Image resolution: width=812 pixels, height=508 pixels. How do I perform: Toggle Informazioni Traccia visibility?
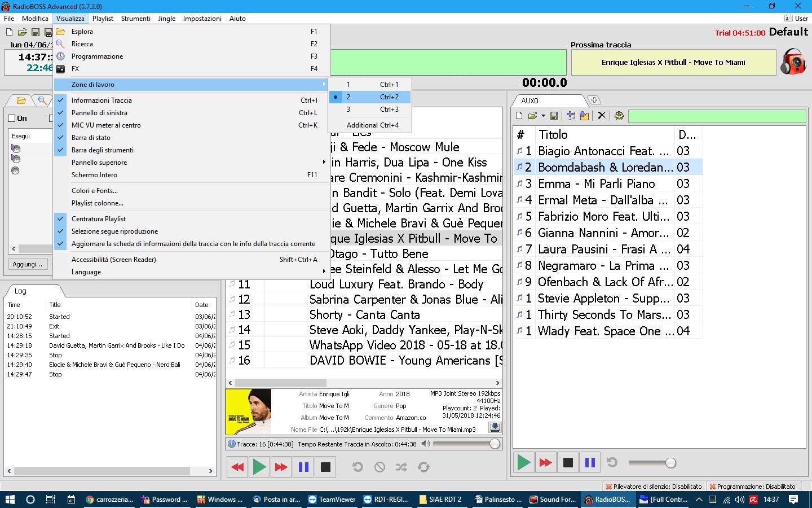[192, 100]
